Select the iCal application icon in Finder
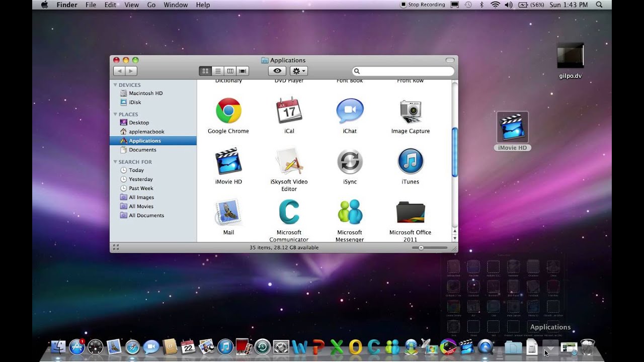The image size is (644, 362). point(289,111)
